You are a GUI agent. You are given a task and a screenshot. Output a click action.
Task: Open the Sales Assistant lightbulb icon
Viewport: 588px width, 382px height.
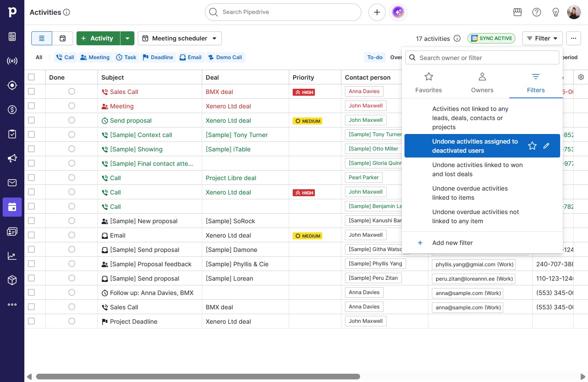click(x=556, y=12)
